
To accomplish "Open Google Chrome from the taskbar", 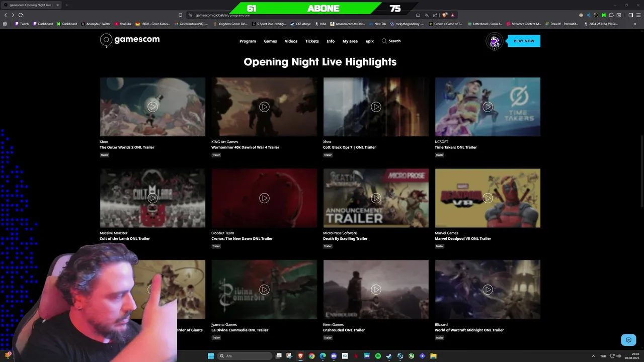I will (x=311, y=356).
